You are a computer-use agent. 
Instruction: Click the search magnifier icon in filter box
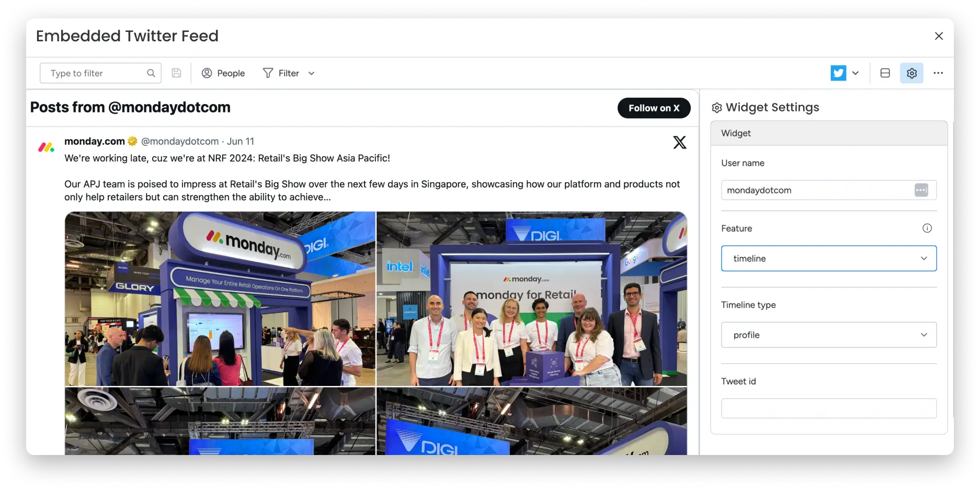click(x=151, y=73)
